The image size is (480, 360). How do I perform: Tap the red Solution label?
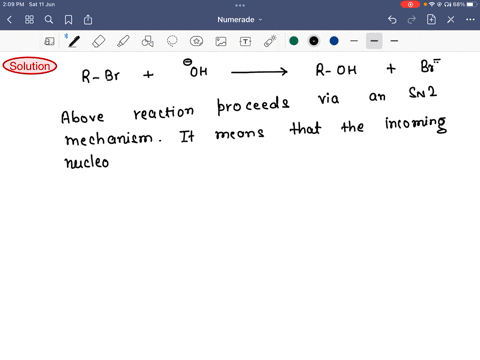point(30,66)
